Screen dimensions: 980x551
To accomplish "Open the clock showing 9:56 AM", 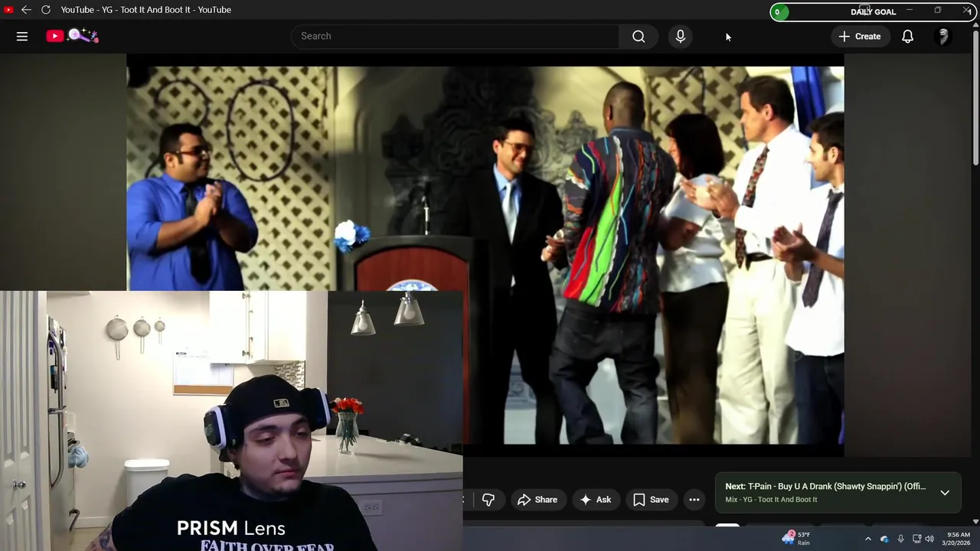I will click(x=956, y=539).
